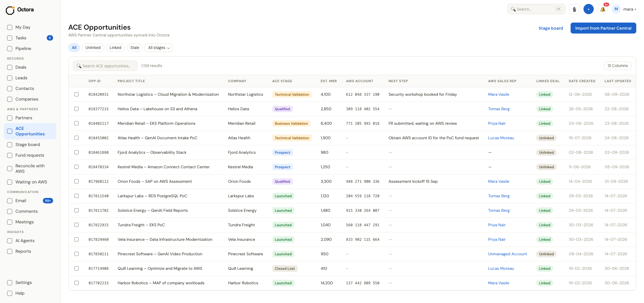Tick the Tundra Freight row checkbox

coord(77,225)
